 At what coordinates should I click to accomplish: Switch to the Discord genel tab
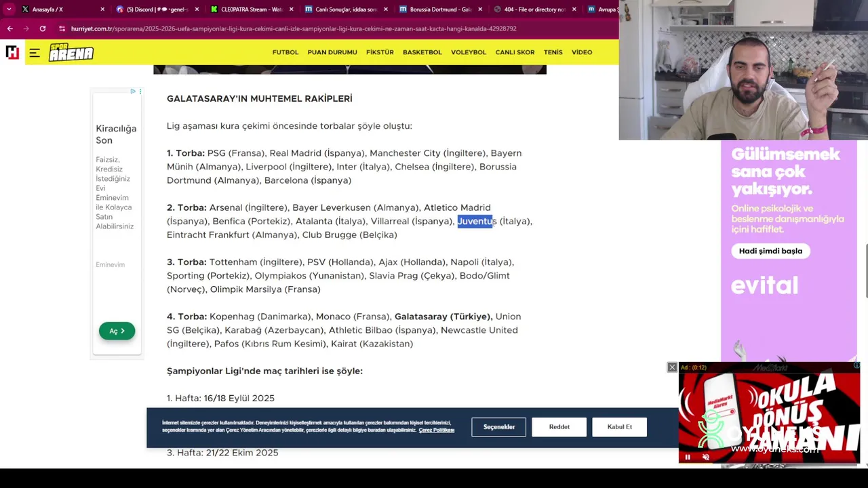pos(152,9)
